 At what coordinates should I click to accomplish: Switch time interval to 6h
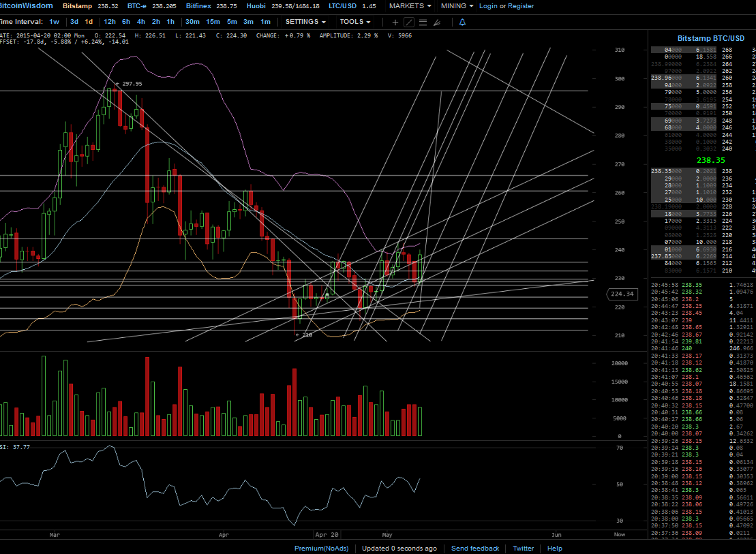[x=126, y=22]
